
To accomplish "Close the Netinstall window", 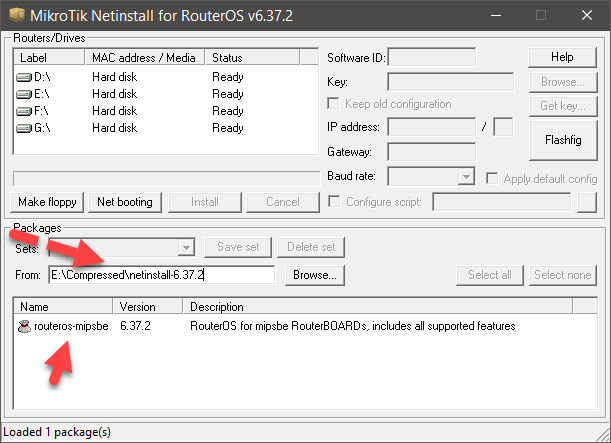I will point(587,15).
